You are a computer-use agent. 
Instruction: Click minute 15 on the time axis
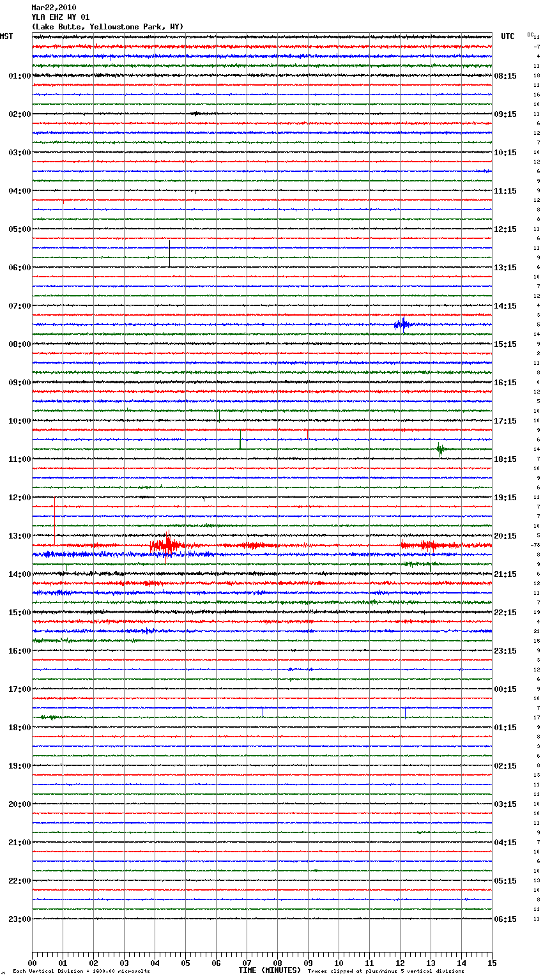tap(492, 963)
